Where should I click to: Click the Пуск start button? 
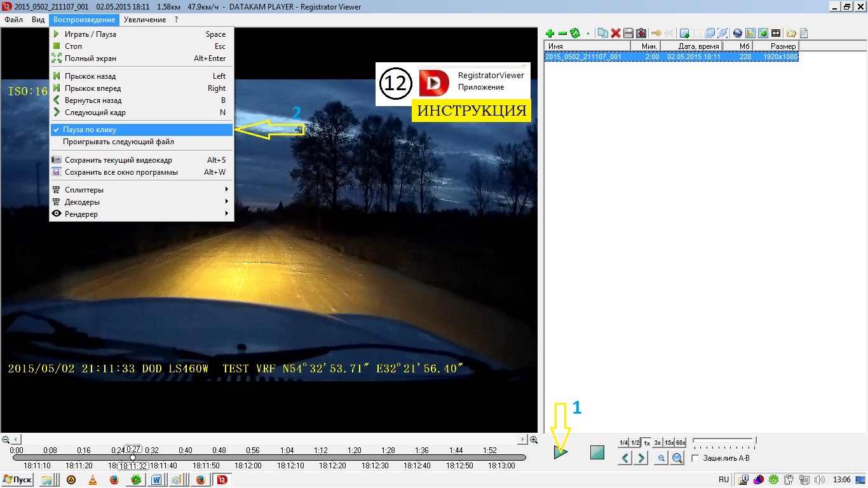click(18, 480)
